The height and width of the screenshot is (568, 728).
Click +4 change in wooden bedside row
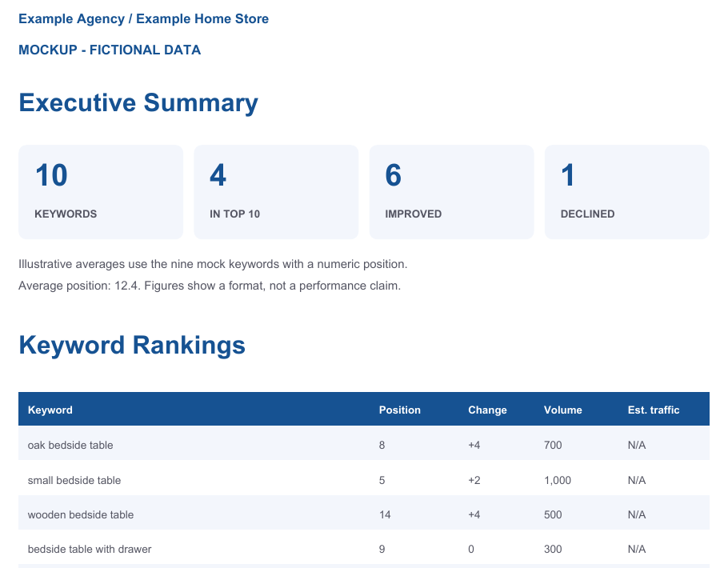(x=474, y=514)
